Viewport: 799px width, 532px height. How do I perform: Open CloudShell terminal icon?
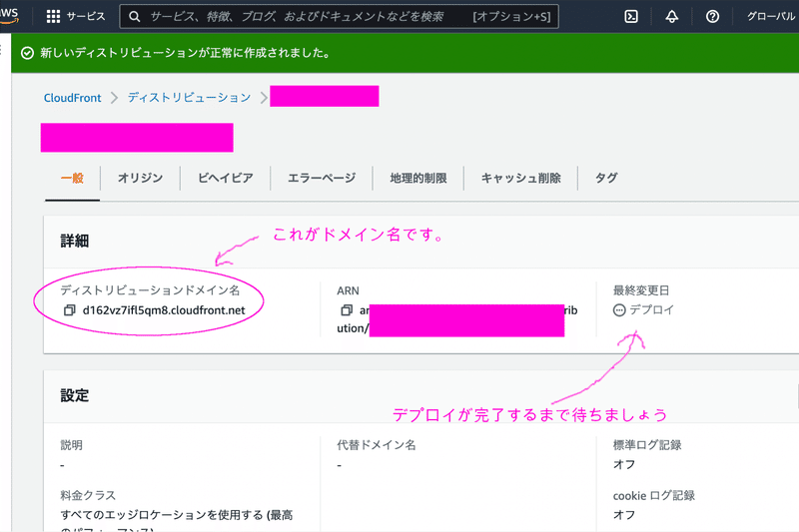pyautogui.click(x=631, y=16)
